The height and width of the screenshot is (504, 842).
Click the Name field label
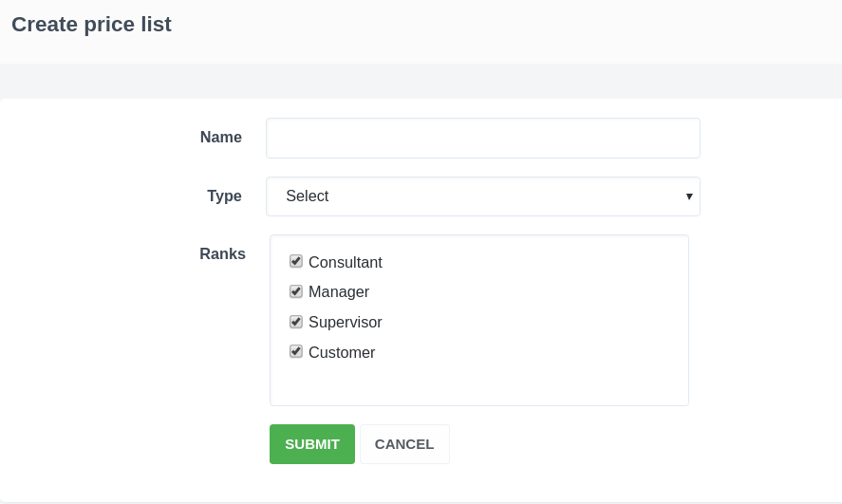(x=220, y=138)
